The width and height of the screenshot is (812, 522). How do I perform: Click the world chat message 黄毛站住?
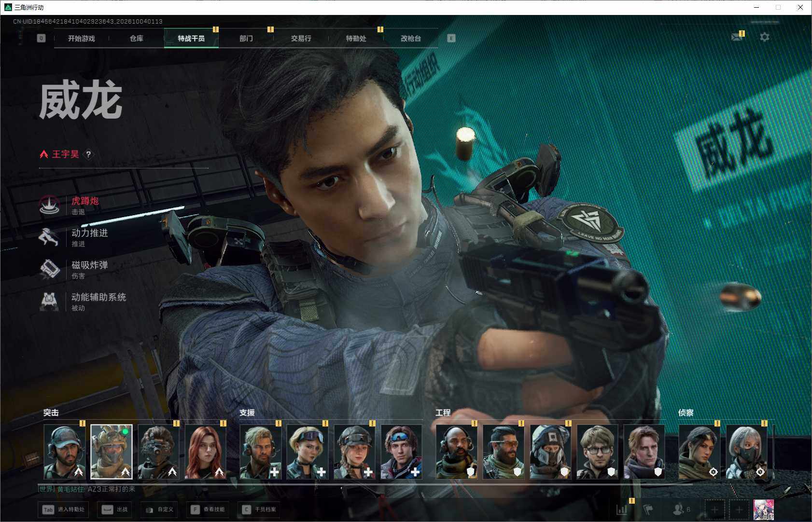(x=87, y=489)
